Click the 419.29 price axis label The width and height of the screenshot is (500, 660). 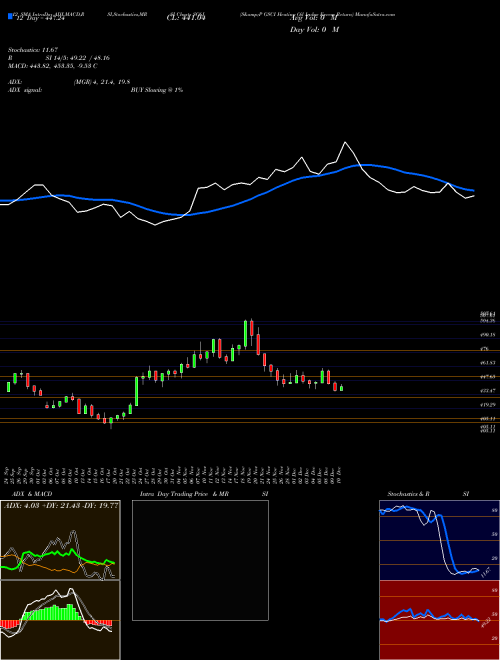(488, 405)
